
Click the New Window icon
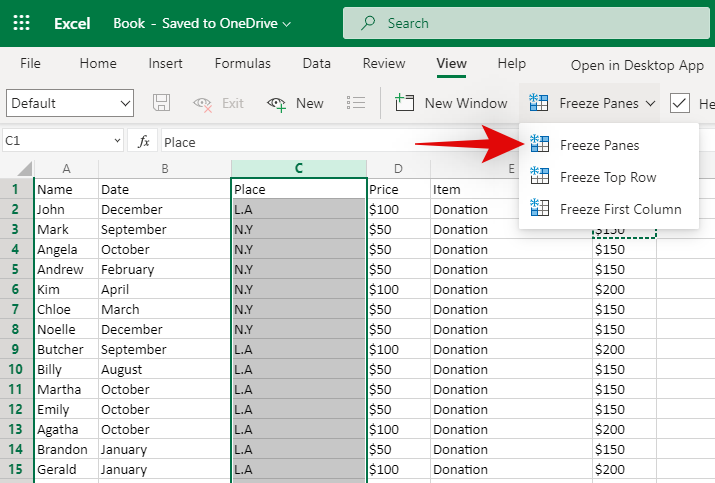[x=404, y=103]
